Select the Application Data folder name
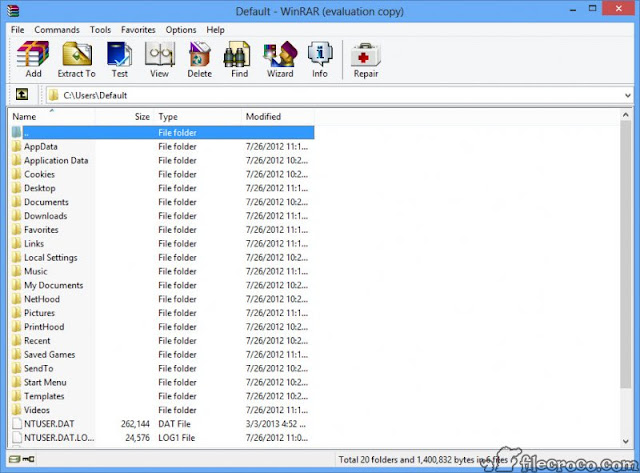Image resolution: width=640 pixels, height=473 pixels. 56,160
